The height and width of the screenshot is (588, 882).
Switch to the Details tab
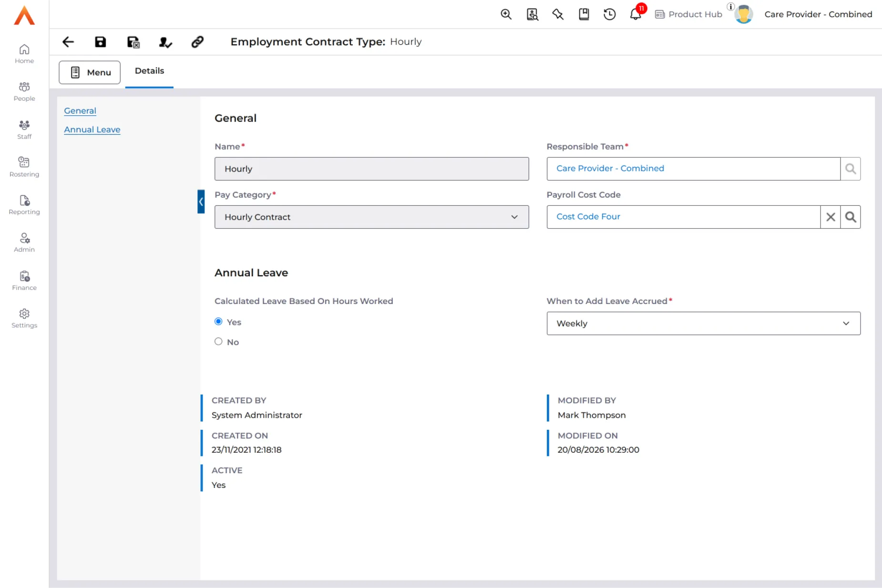[x=149, y=71]
